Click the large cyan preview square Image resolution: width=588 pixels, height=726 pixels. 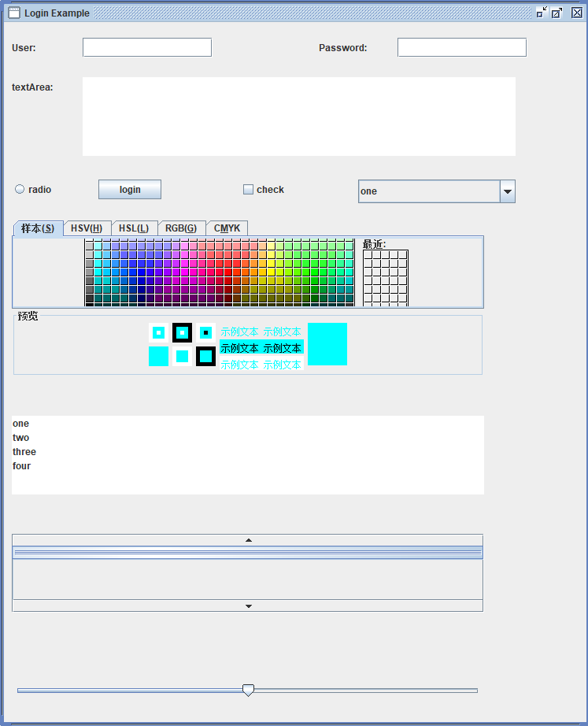(x=327, y=344)
